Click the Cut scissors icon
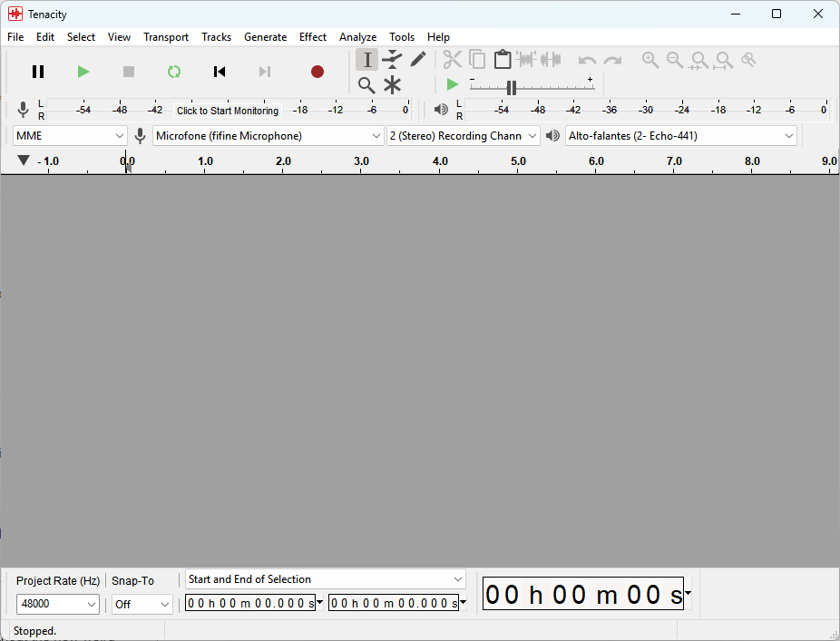This screenshot has height=641, width=840. click(453, 60)
